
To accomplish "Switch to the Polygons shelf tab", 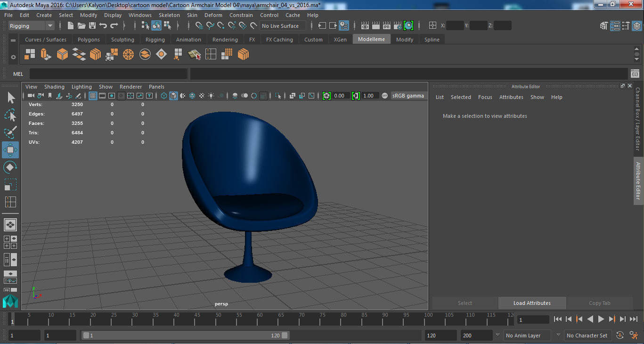I will tap(89, 40).
